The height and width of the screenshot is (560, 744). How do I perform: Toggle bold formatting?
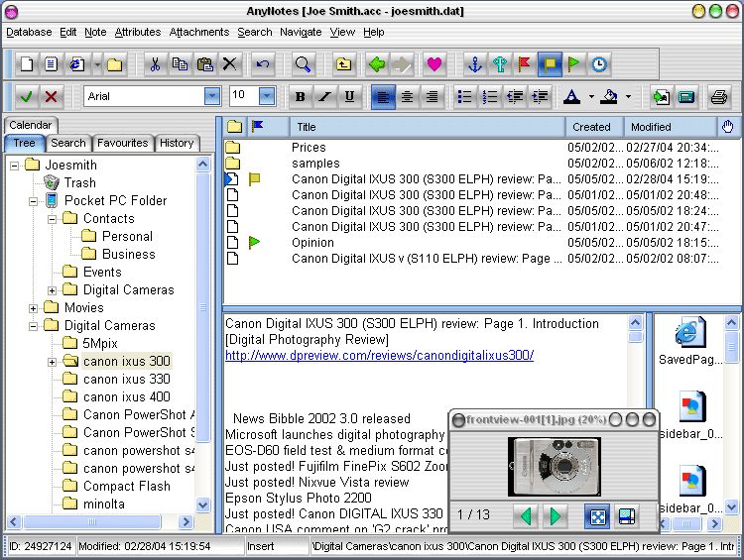300,97
